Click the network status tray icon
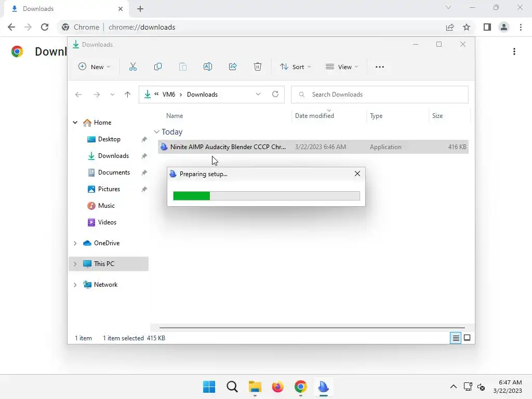The height and width of the screenshot is (399, 532). (468, 387)
